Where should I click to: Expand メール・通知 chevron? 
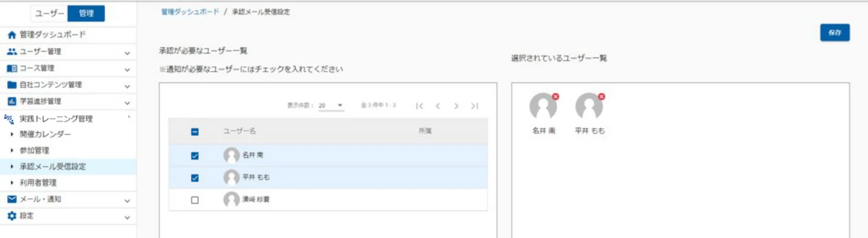click(x=127, y=201)
